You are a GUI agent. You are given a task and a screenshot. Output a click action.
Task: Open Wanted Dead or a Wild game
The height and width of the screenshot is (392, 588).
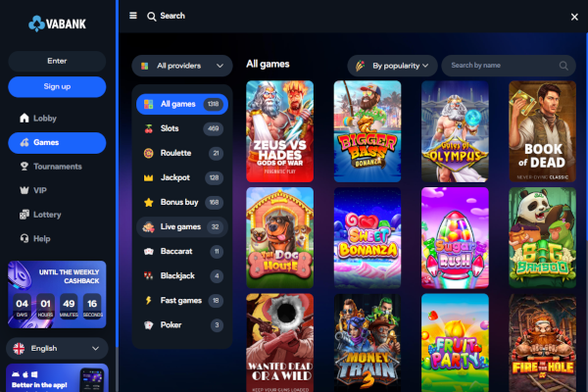pyautogui.click(x=279, y=343)
